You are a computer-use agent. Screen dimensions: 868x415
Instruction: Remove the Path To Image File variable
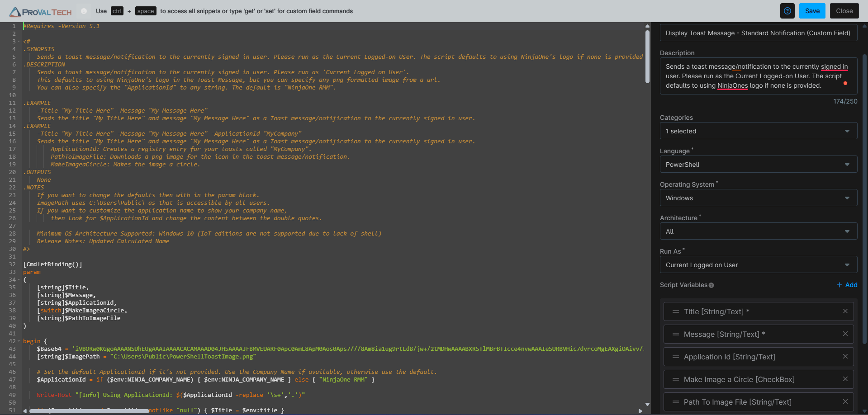click(x=845, y=401)
